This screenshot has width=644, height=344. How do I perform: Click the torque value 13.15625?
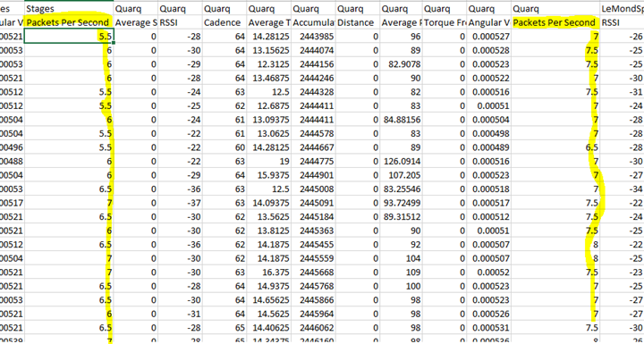268,51
